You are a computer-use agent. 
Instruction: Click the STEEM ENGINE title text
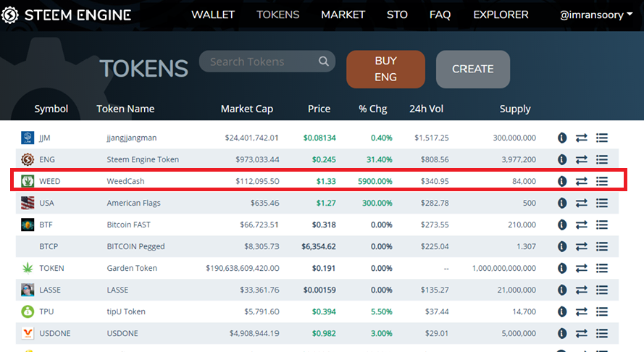[78, 15]
